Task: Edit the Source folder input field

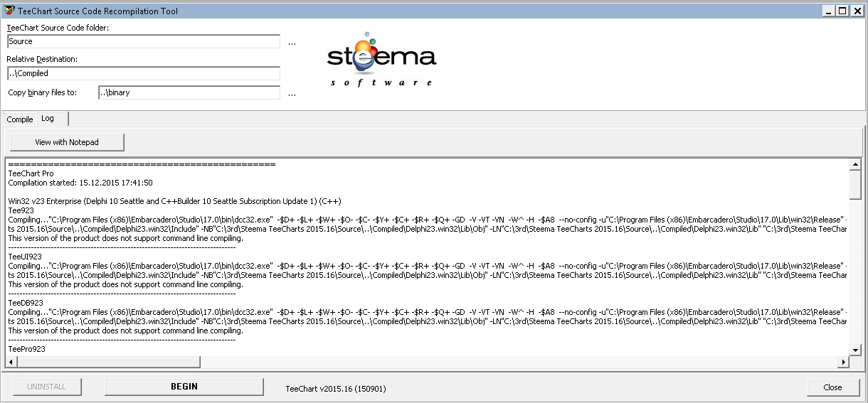Action: coord(143,42)
